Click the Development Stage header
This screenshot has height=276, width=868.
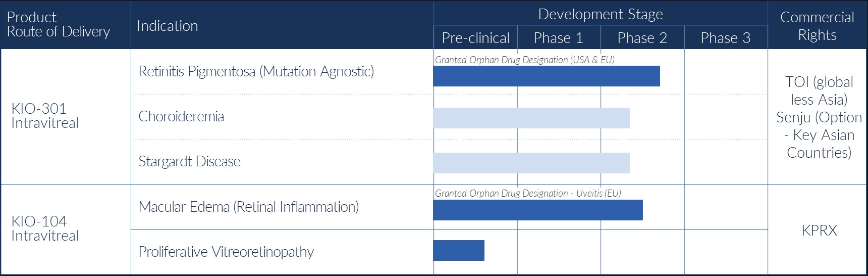tap(600, 14)
